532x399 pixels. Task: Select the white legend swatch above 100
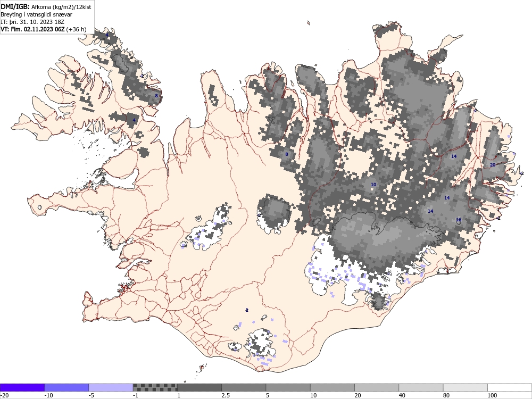tap(509, 387)
